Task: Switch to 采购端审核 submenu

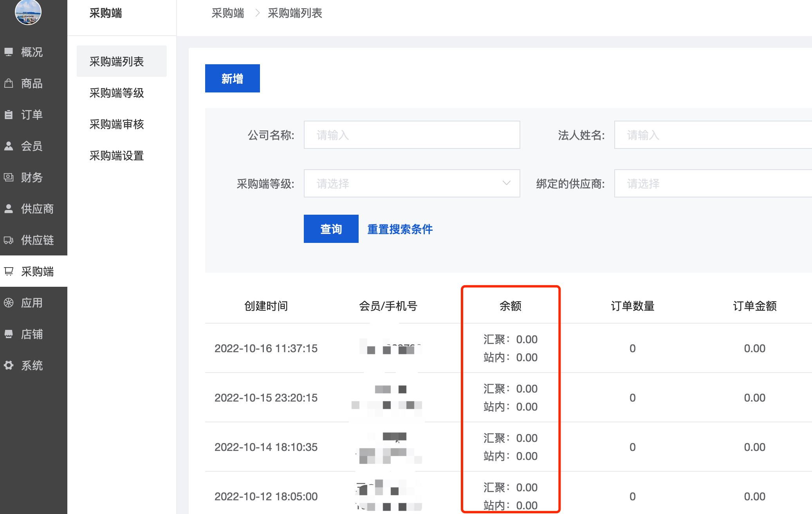Action: 117,124
